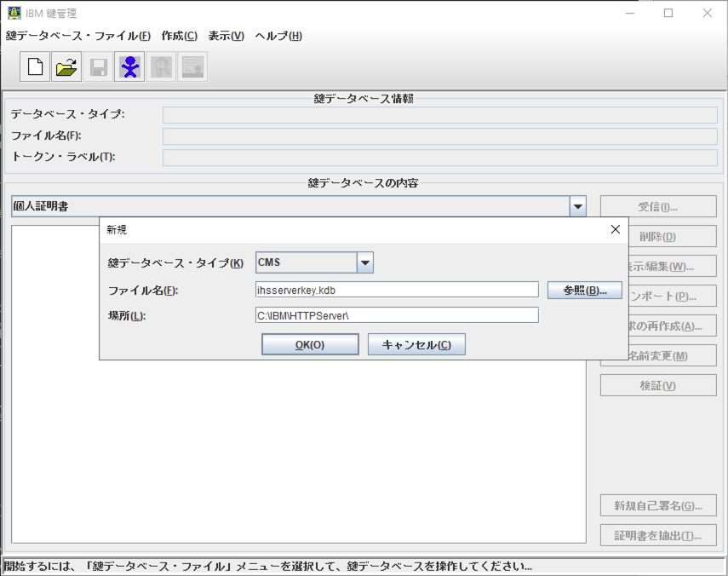Click the 証明書を抽出 button

click(x=658, y=535)
